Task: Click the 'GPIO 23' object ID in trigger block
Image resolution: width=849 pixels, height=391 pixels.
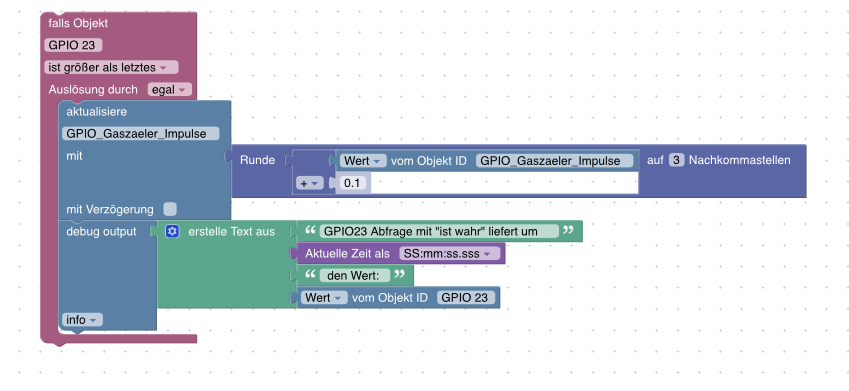Action: pos(73,45)
